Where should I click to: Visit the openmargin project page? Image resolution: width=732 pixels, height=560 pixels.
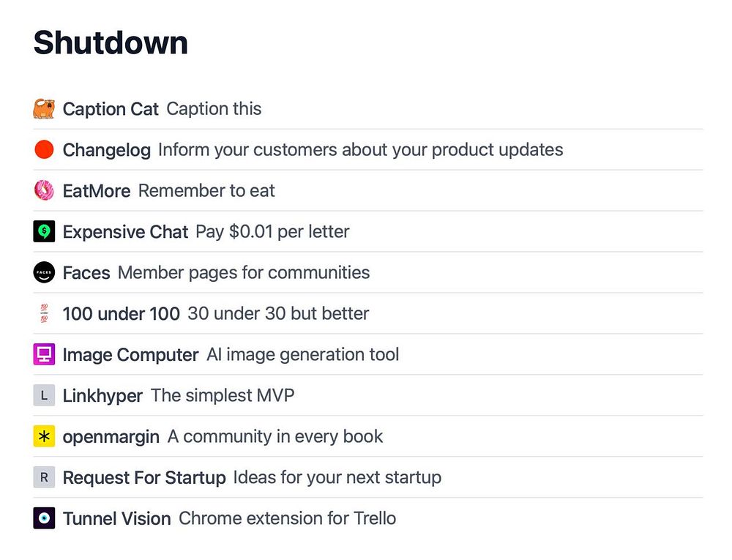(x=111, y=437)
